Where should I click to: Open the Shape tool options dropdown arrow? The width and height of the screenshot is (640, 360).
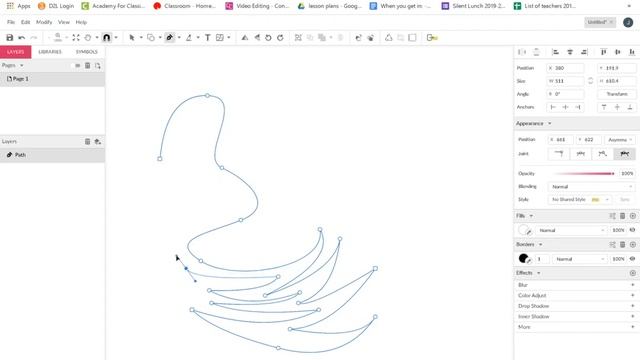(x=160, y=38)
